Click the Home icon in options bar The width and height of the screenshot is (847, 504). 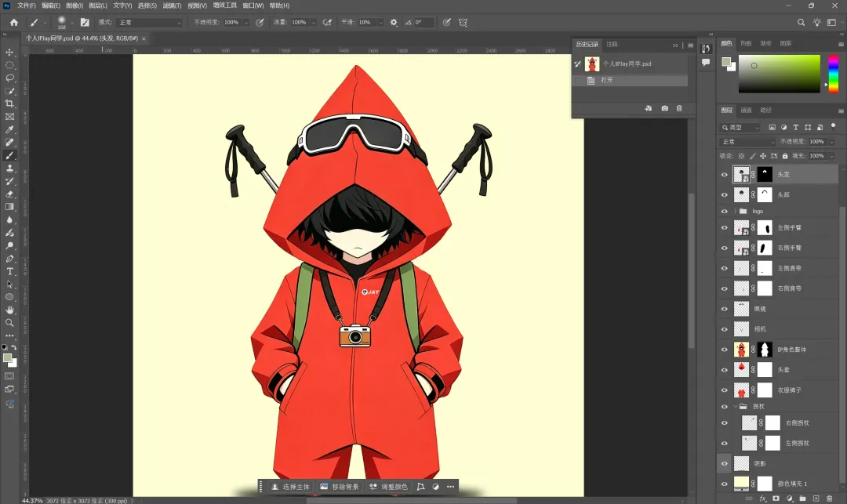13,23
